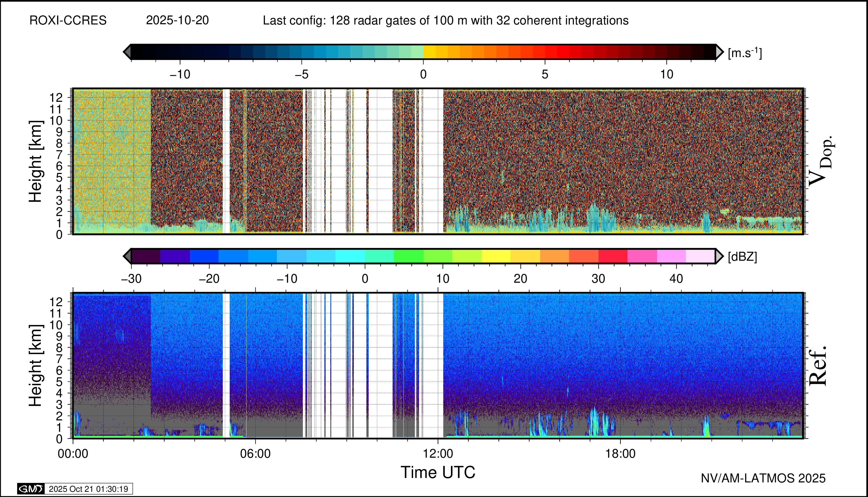Click the 2025-10-20 date label

tap(177, 21)
